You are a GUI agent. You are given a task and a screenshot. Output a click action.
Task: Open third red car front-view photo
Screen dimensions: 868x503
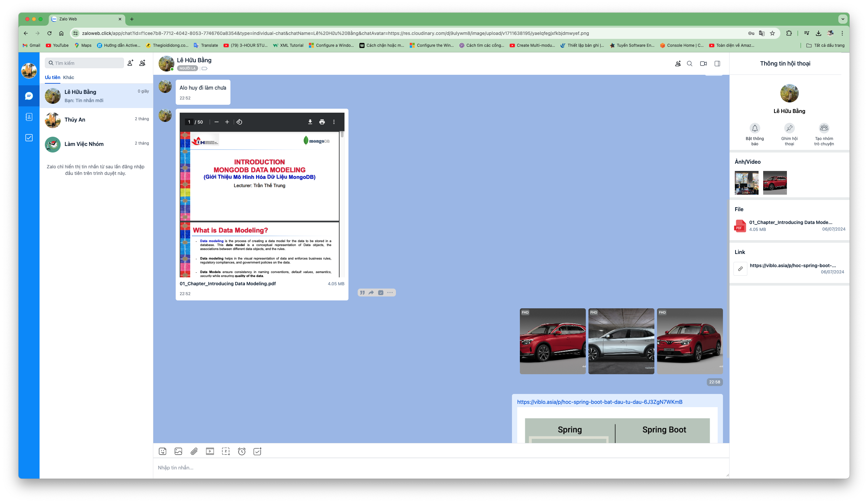690,341
